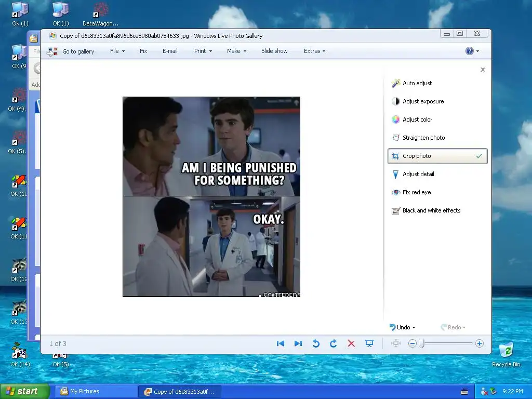The image size is (532, 399).
Task: Open the Make dropdown menu
Action: pyautogui.click(x=236, y=51)
